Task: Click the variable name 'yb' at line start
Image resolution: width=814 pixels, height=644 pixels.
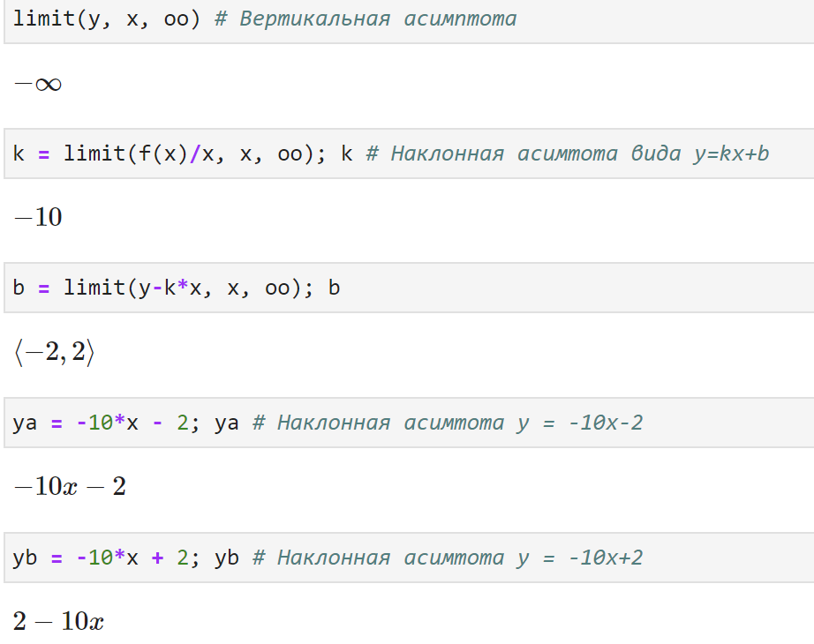Action: 25,558
